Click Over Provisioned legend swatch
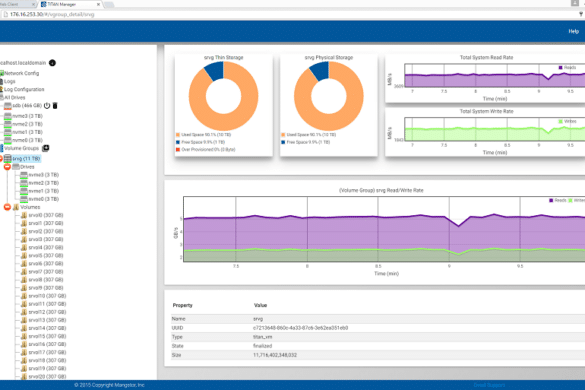Screen dimensions: 585x390 point(178,150)
